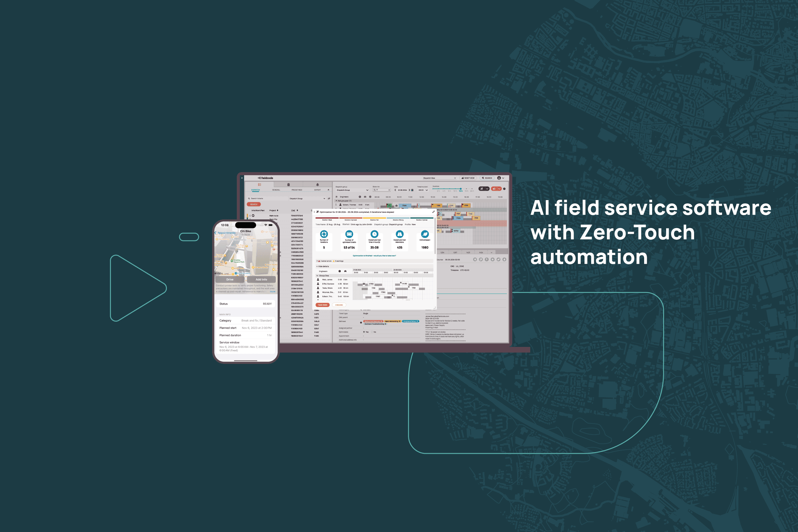Switch to the GENERAL tab
Viewport: 798px width, 532px height.
click(x=276, y=190)
